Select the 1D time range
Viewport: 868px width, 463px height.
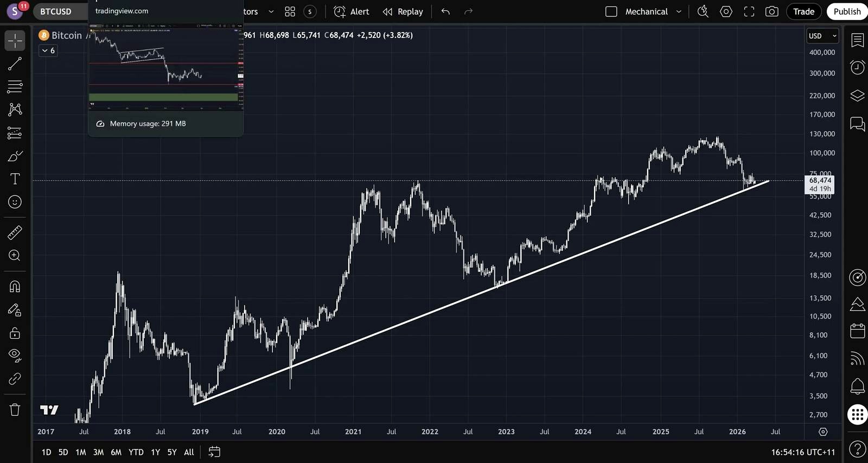47,452
